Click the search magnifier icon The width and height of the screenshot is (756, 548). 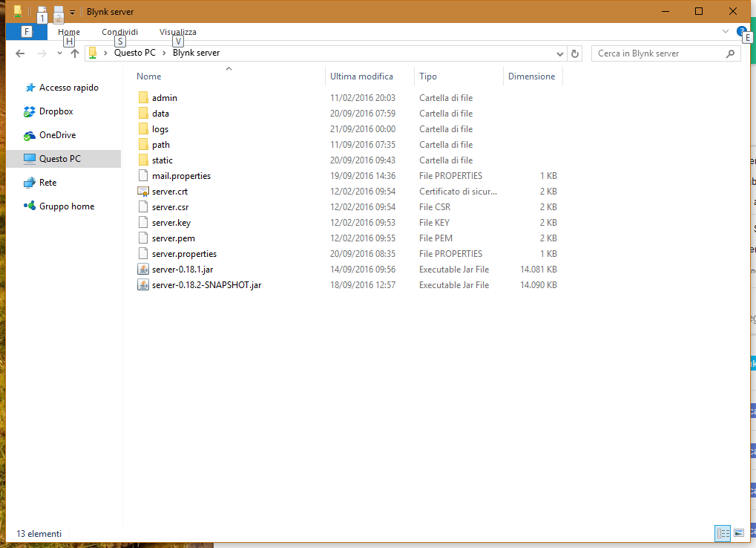click(731, 53)
